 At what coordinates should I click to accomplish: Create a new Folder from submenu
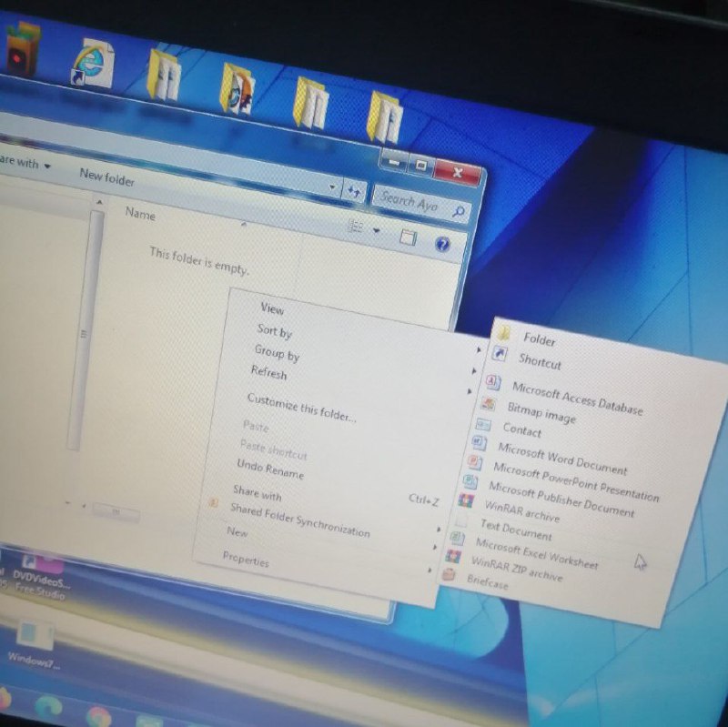point(540,339)
